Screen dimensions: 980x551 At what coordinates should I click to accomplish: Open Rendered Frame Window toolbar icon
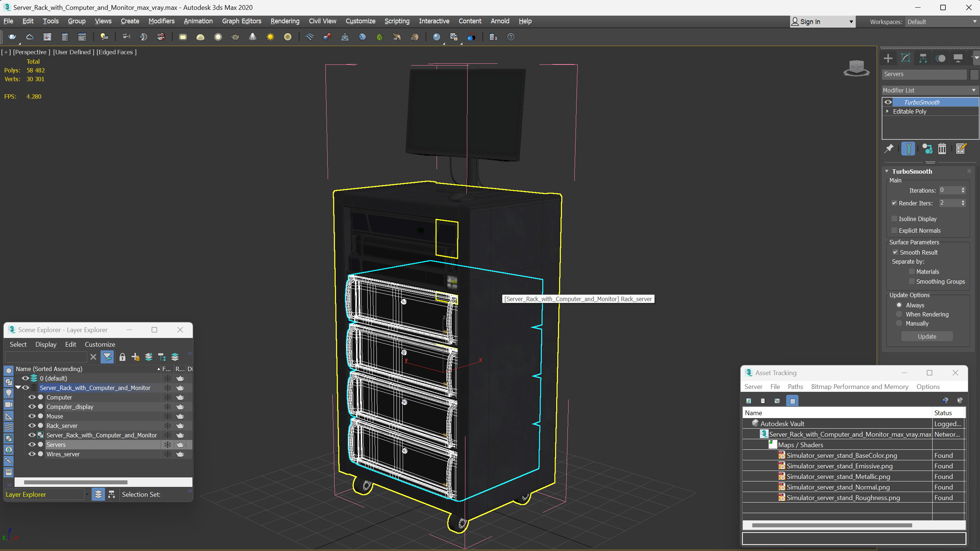[47, 37]
